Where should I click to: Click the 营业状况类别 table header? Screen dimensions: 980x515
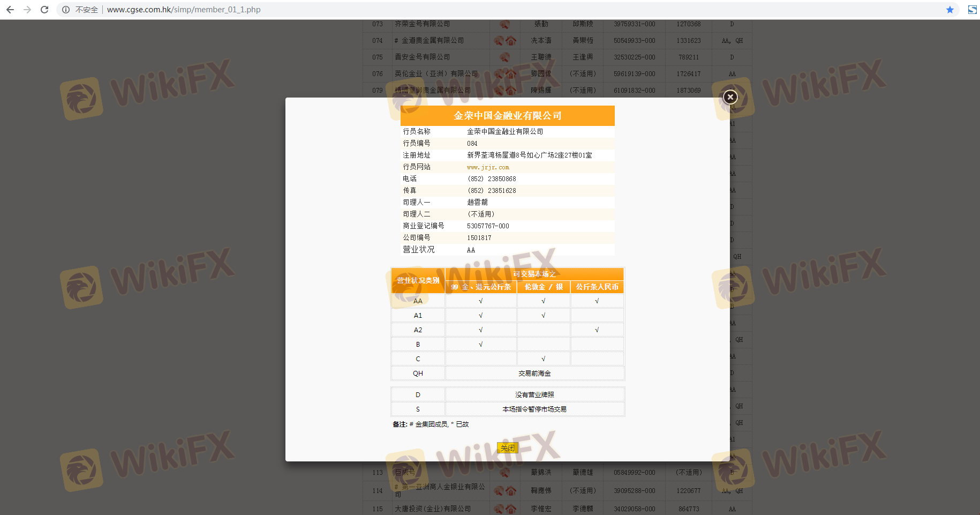418,280
